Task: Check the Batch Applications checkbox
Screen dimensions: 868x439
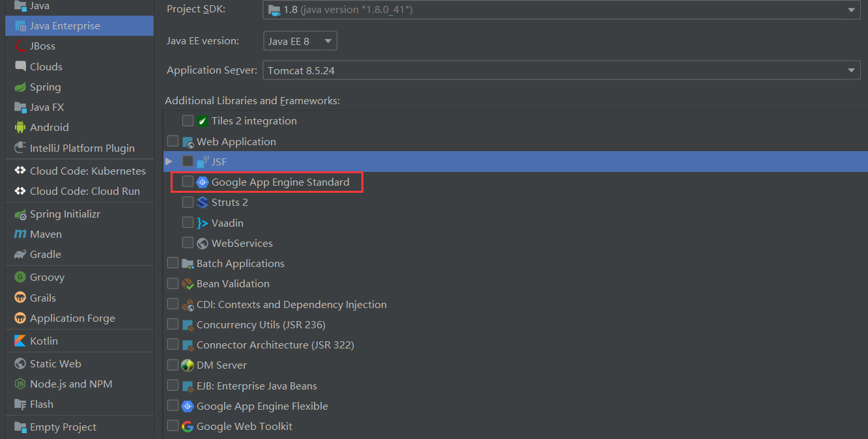Action: (173, 263)
